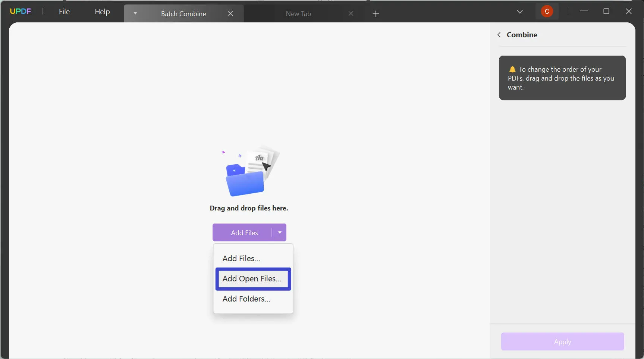Close the UPDF window

629,11
